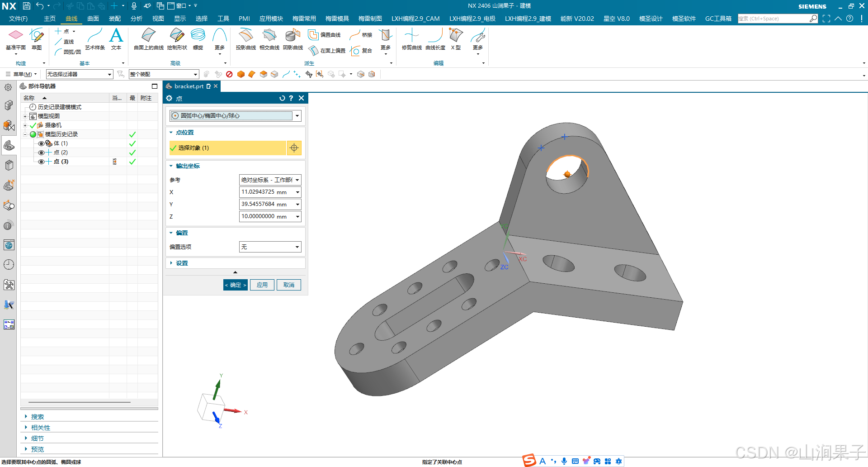868x467 pixels.
Task: Click the part navigator horizontal scrollbar
Action: pyautogui.click(x=80, y=402)
